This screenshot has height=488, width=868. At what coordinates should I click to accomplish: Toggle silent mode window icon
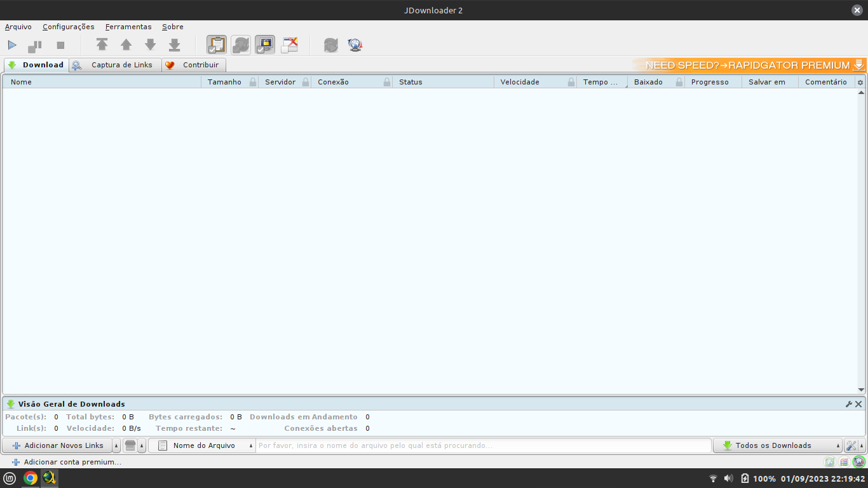pos(290,44)
